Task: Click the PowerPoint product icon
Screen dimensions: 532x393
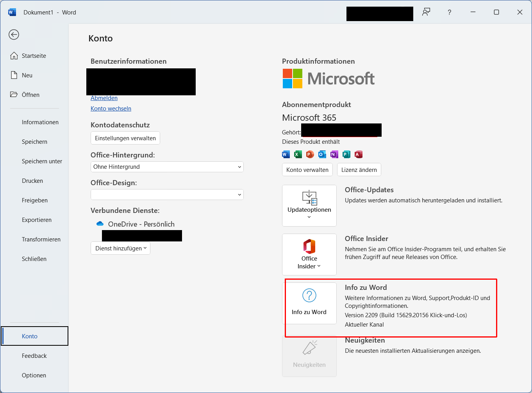Action: click(x=310, y=154)
